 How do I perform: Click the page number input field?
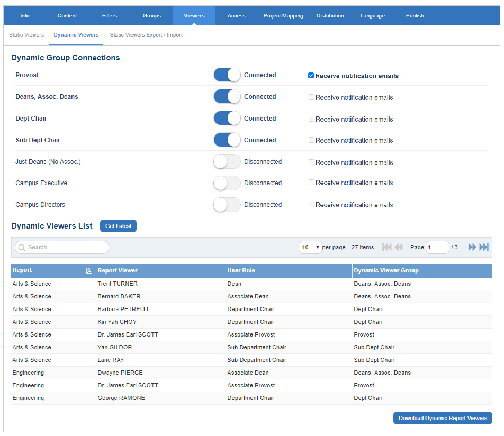point(437,247)
